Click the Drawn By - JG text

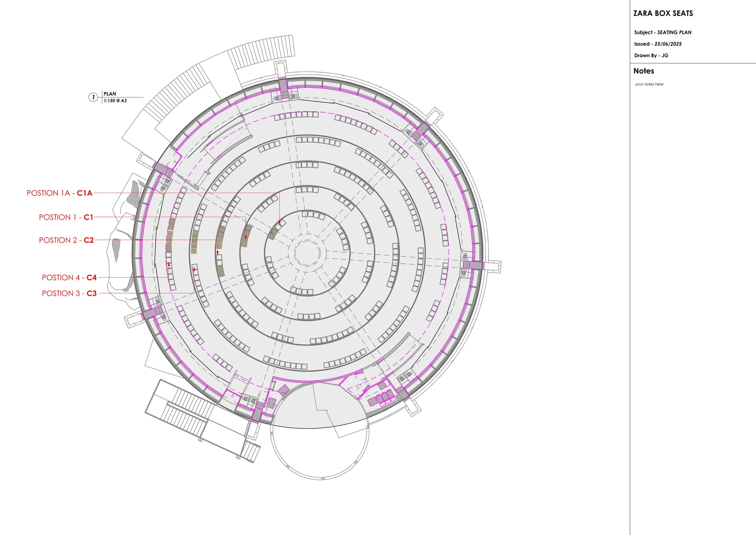coord(651,55)
